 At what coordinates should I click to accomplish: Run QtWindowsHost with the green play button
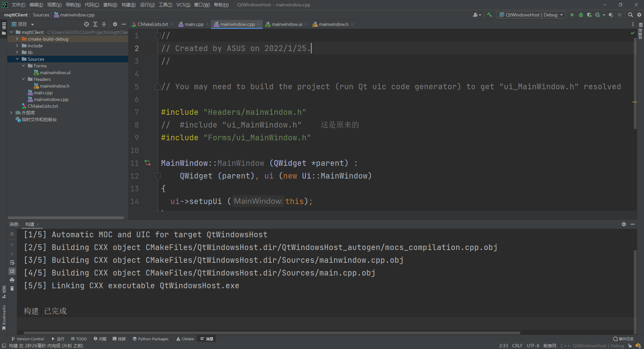(572, 15)
